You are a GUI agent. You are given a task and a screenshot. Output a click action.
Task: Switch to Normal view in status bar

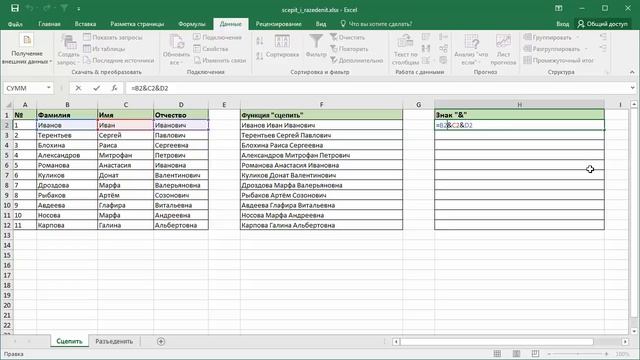pyautogui.click(x=497, y=353)
